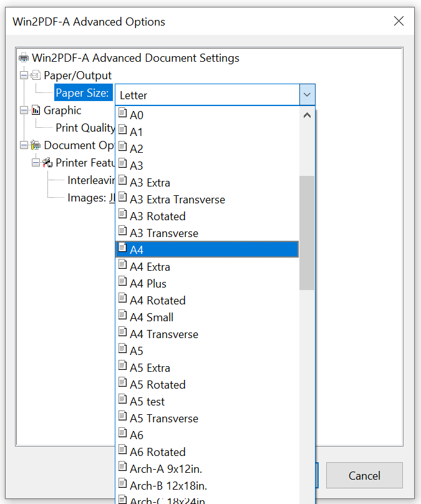Collapse the Printer Features tree node
421x504 pixels.
[36, 163]
